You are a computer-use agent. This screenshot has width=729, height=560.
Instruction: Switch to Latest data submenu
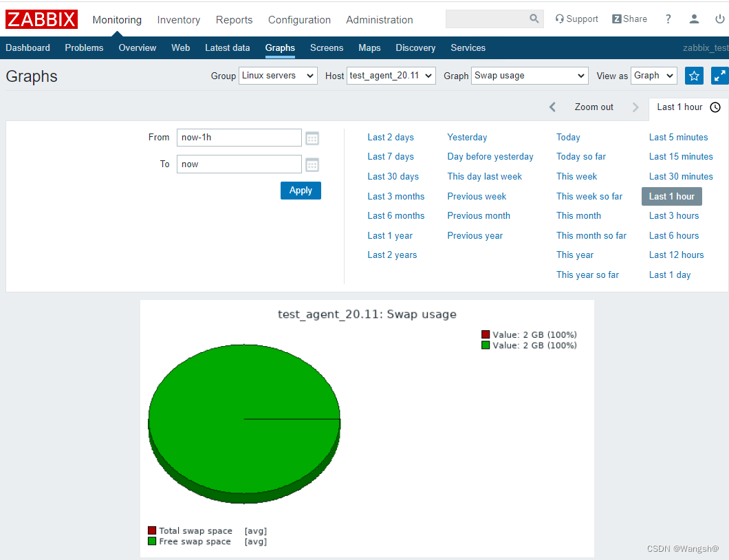click(x=228, y=48)
